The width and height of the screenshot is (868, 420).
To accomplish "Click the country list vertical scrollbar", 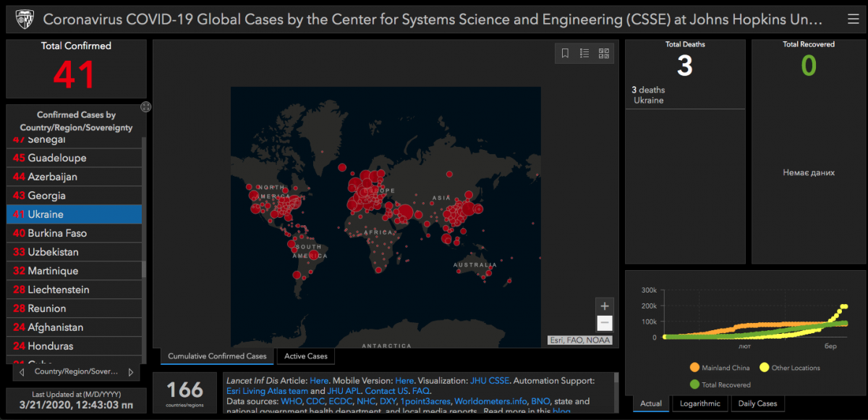I will (144, 269).
